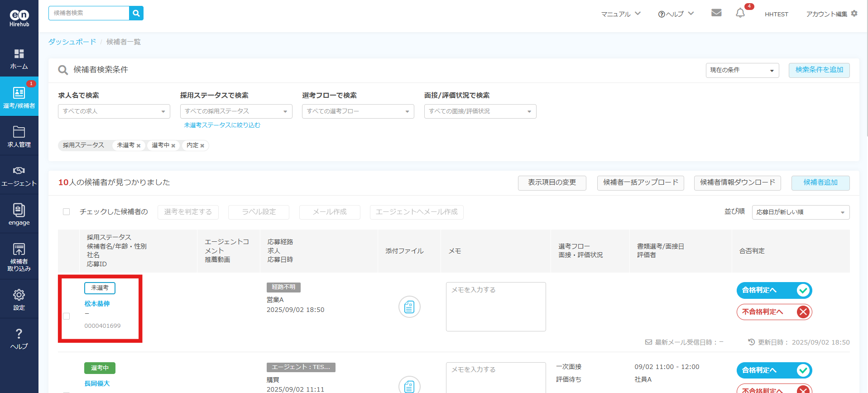Click the memo field for 松本恭伸
The width and height of the screenshot is (868, 393).
[x=495, y=307]
